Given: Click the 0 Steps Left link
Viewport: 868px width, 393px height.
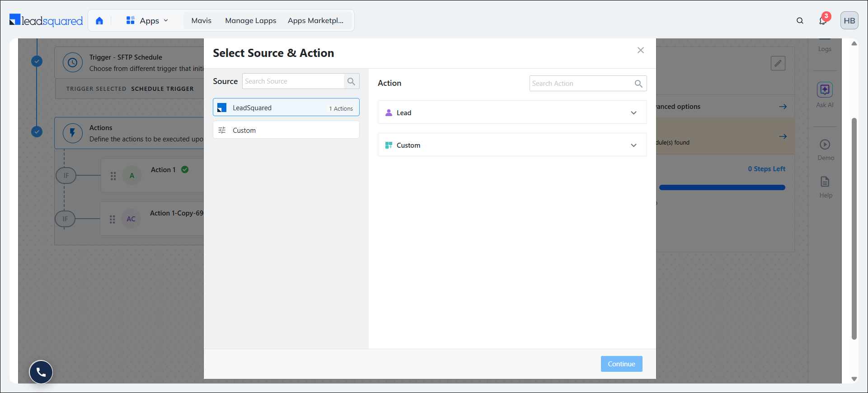Looking at the screenshot, I should click(x=766, y=168).
